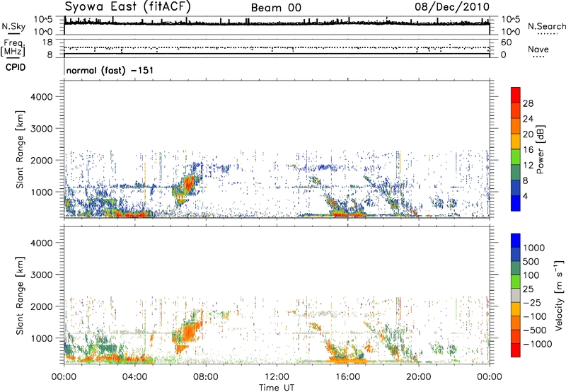This screenshot has width=566, height=392.
Task: Click Velocity colorbar value '1000'
Action: click(x=534, y=248)
